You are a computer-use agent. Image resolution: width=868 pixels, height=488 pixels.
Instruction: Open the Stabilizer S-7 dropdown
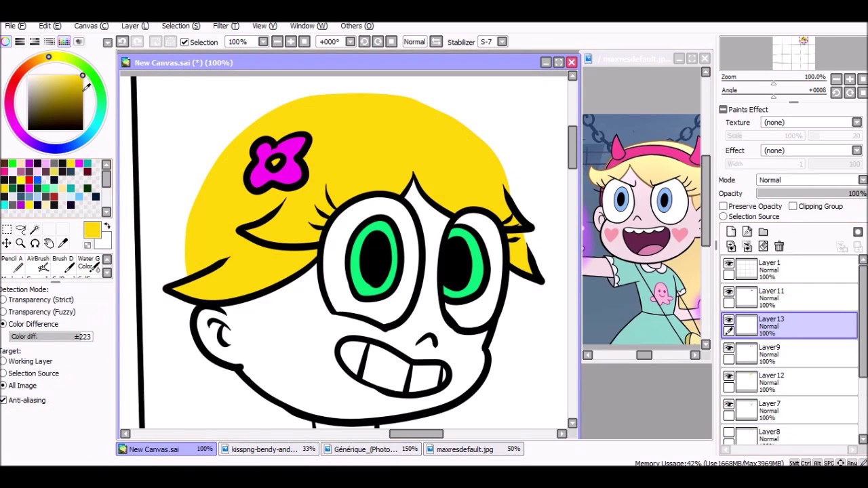[x=502, y=42]
